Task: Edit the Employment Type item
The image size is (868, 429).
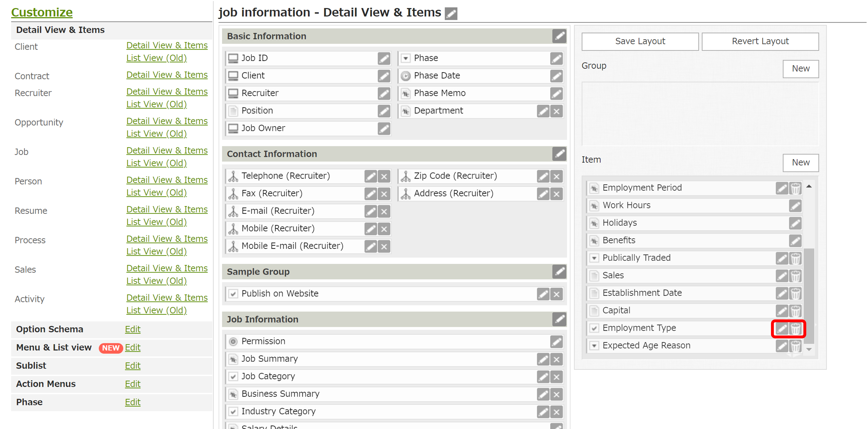Action: [x=781, y=328]
